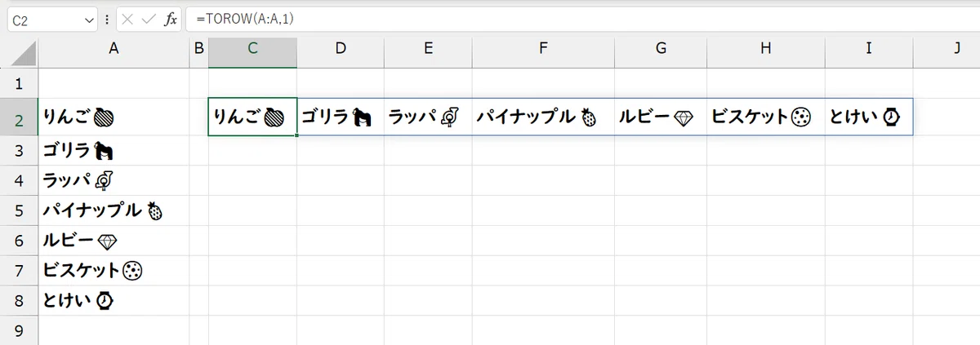Click cell A3 containing ゴリラ
This screenshot has height=345, width=980.
tap(114, 151)
